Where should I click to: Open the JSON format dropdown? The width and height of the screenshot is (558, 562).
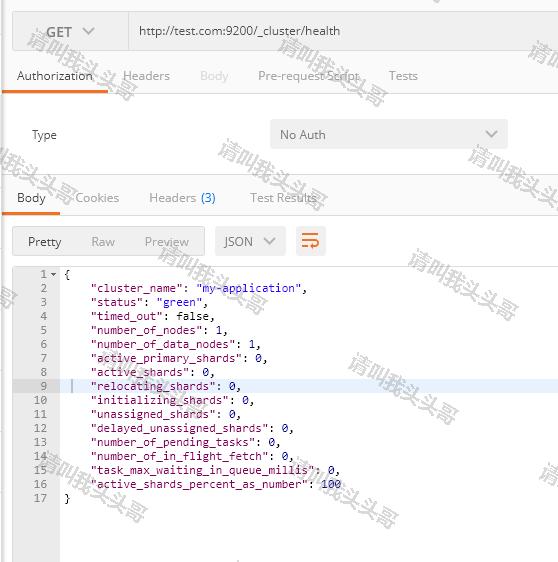tap(250, 241)
